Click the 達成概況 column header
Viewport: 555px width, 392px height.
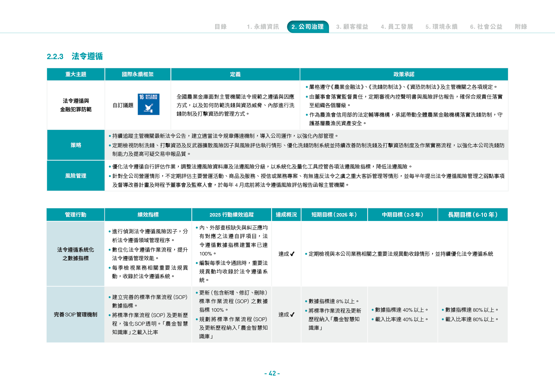tap(286, 215)
